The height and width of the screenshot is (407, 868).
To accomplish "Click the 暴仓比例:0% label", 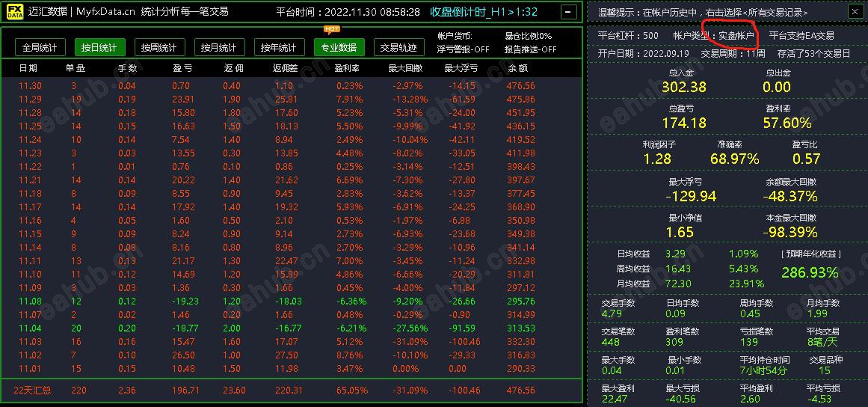I will [529, 36].
